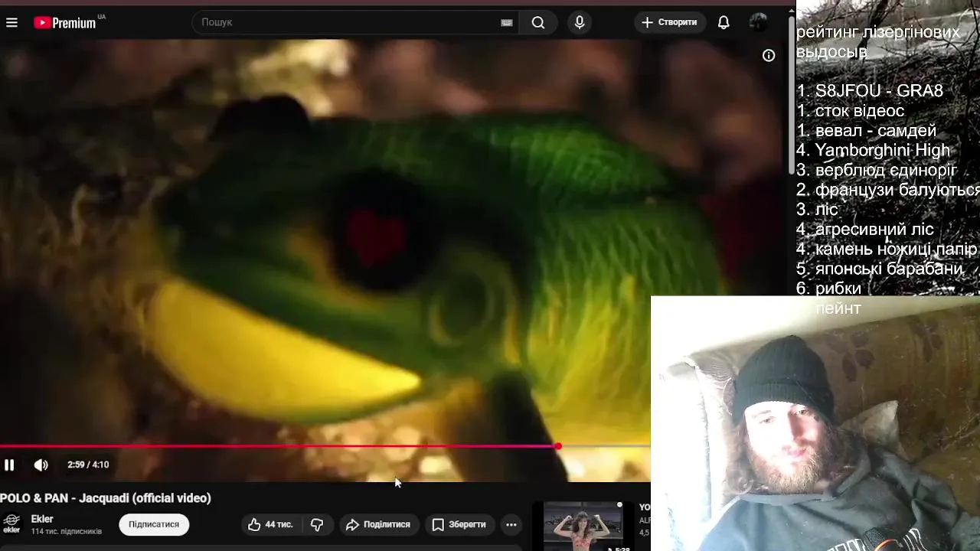Click list entry вевал - самдей
The height and width of the screenshot is (551, 980).
876,130
